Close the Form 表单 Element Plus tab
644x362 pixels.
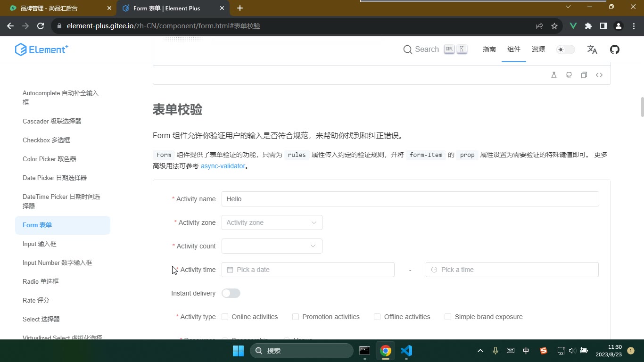(221, 8)
